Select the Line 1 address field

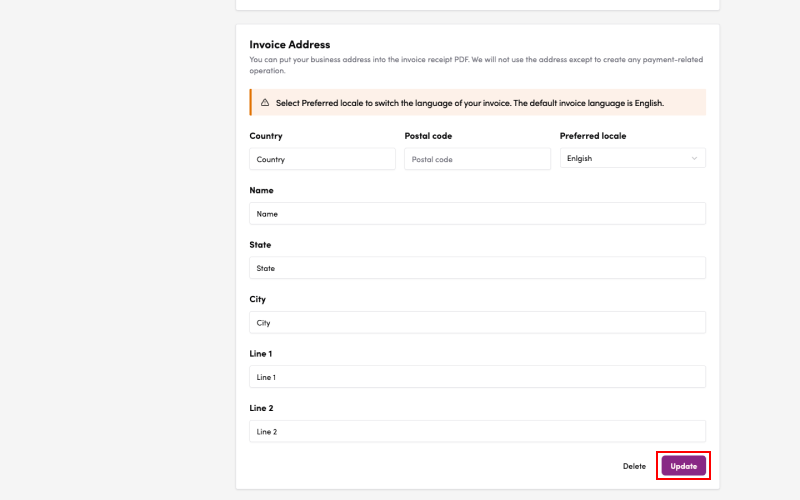point(477,377)
